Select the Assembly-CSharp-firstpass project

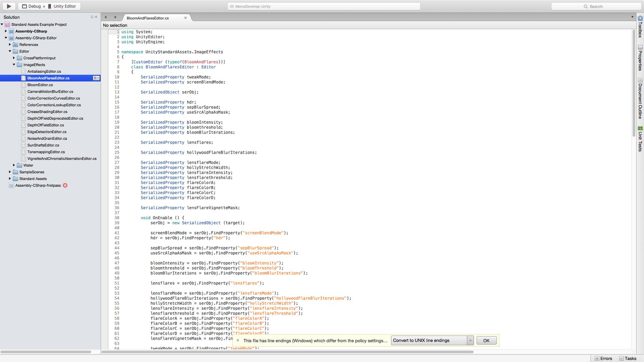point(38,185)
